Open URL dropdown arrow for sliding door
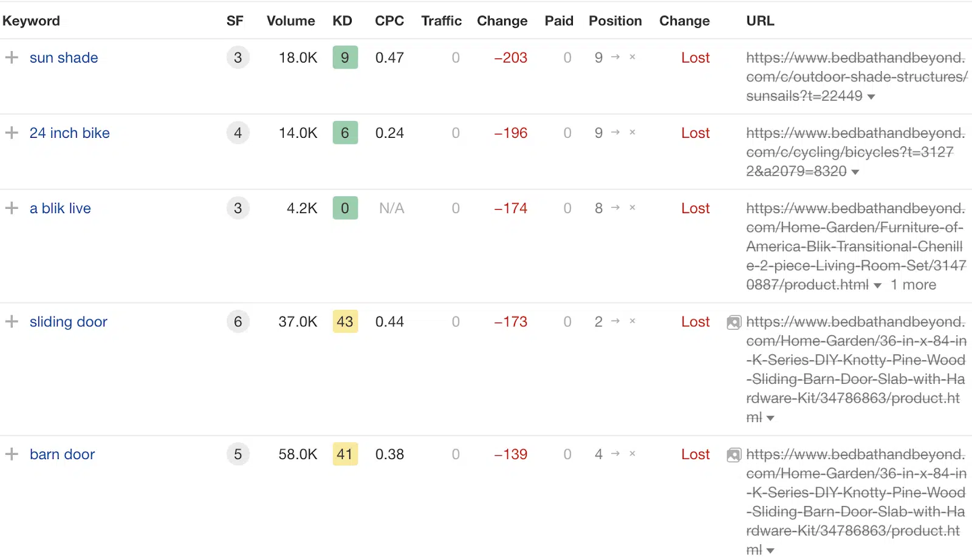The width and height of the screenshot is (972, 560). click(x=770, y=418)
